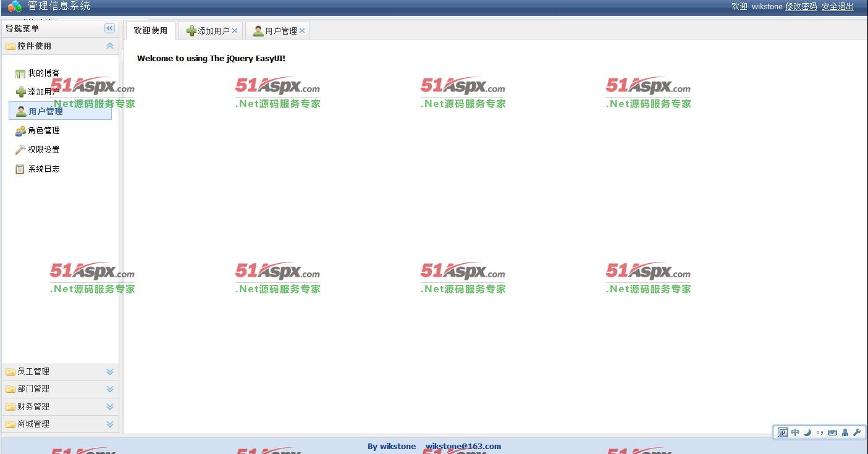
Task: Click the 修改密码 link
Action: (x=801, y=7)
